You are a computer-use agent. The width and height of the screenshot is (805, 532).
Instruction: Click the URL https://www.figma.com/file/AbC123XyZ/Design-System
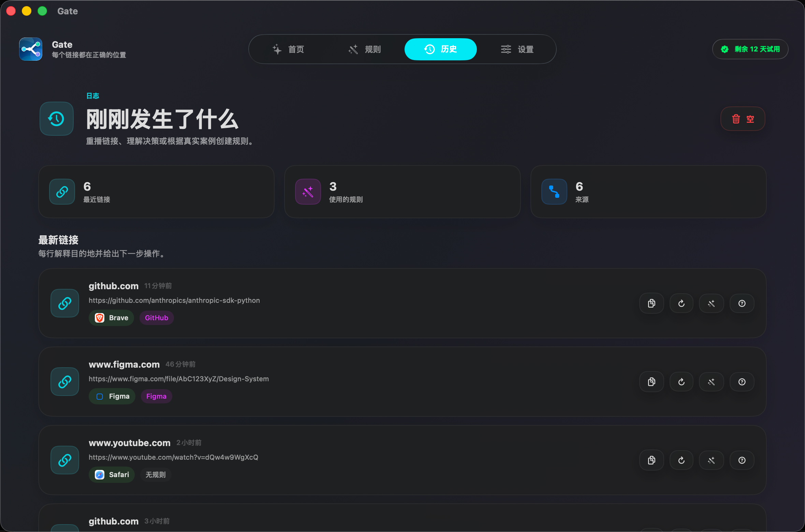pos(179,379)
